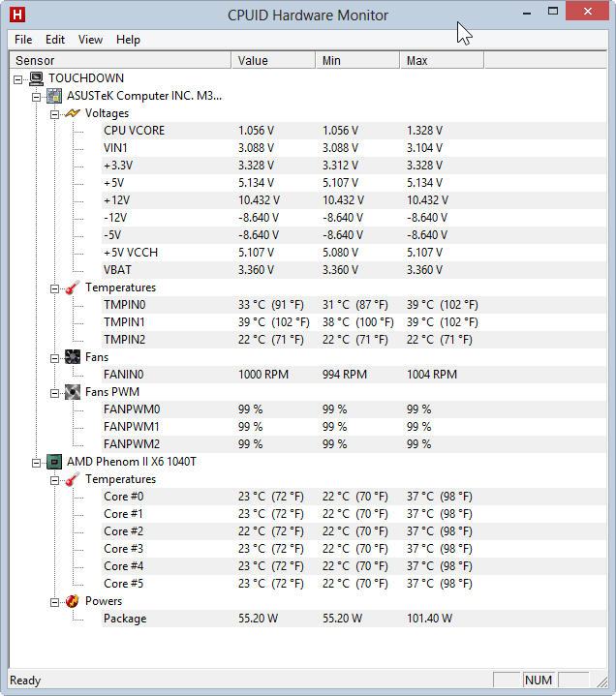Open the File menu
This screenshot has width=616, height=696.
(x=23, y=40)
